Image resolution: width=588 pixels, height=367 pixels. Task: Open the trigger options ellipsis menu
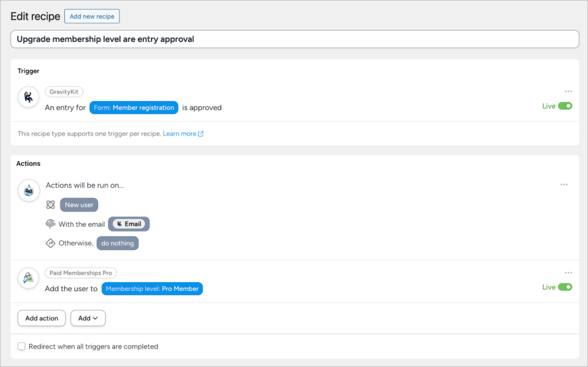click(x=568, y=91)
